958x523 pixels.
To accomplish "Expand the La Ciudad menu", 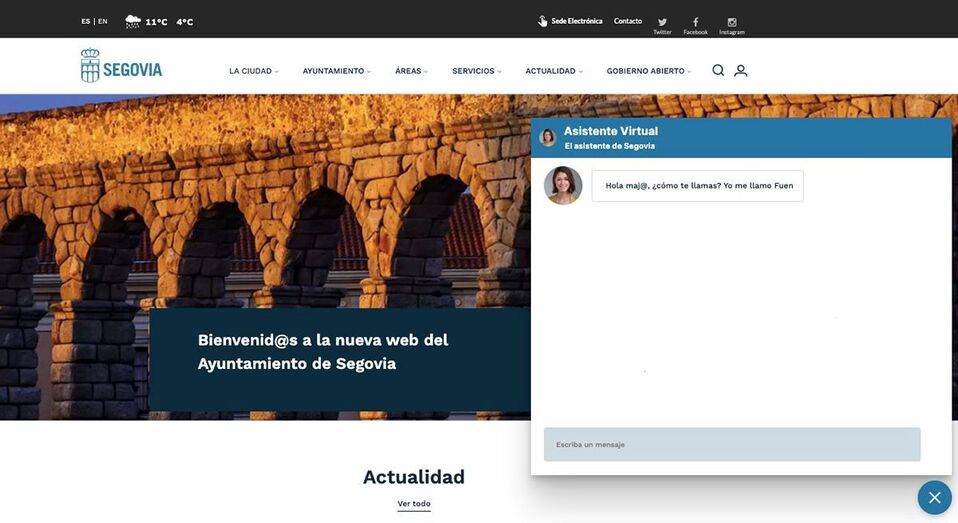I will (253, 71).
